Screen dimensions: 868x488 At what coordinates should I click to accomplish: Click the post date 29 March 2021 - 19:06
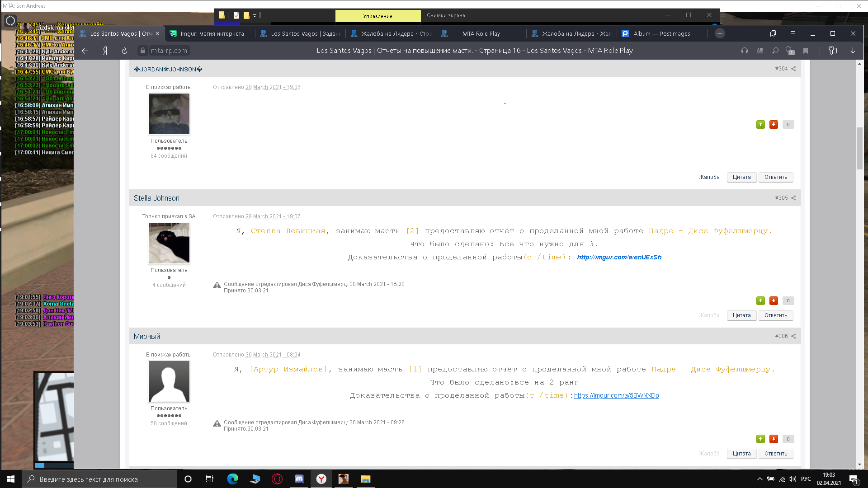(273, 87)
